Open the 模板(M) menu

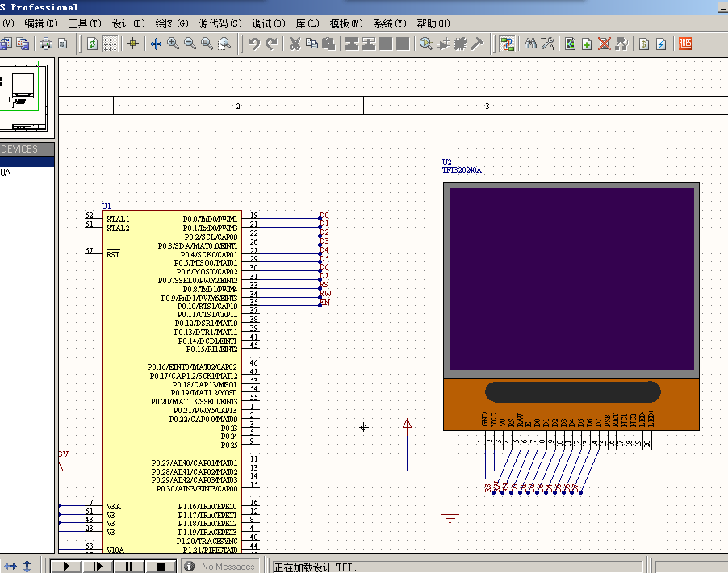[346, 23]
